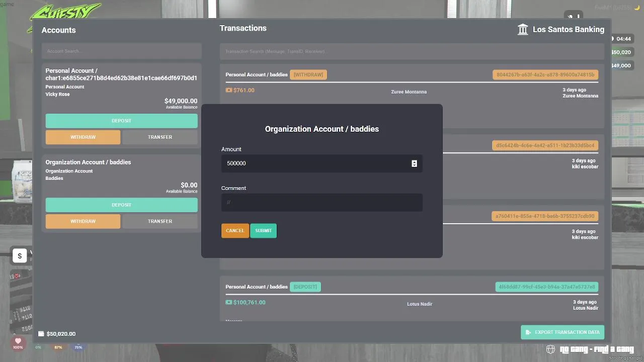Image resolution: width=644 pixels, height=362 pixels.
Task: Click the red X marker on minimap
Action: (17, 276)
